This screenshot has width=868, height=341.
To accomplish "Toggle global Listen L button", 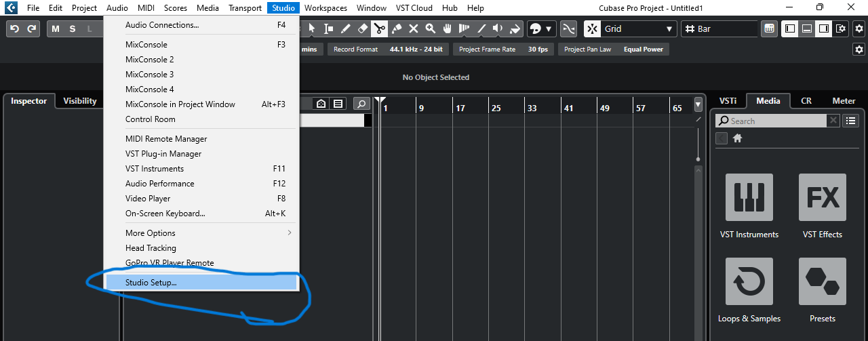I will (x=90, y=28).
